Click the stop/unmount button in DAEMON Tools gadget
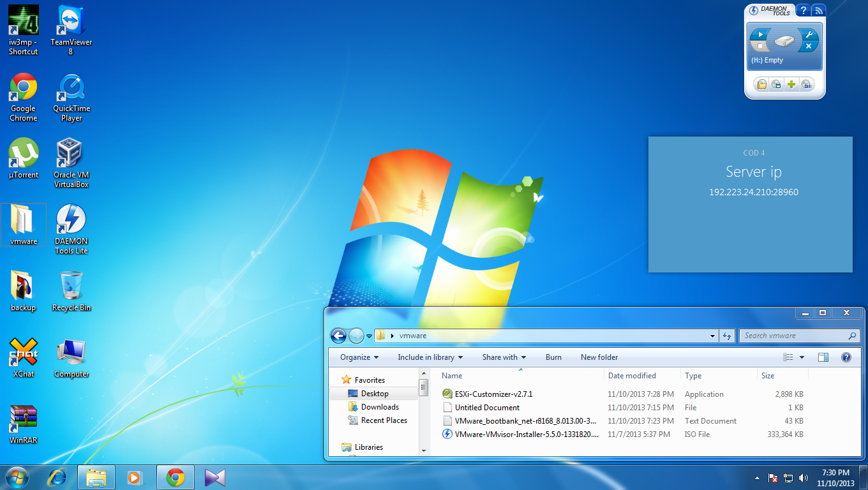The width and height of the screenshot is (868, 490). (x=760, y=47)
